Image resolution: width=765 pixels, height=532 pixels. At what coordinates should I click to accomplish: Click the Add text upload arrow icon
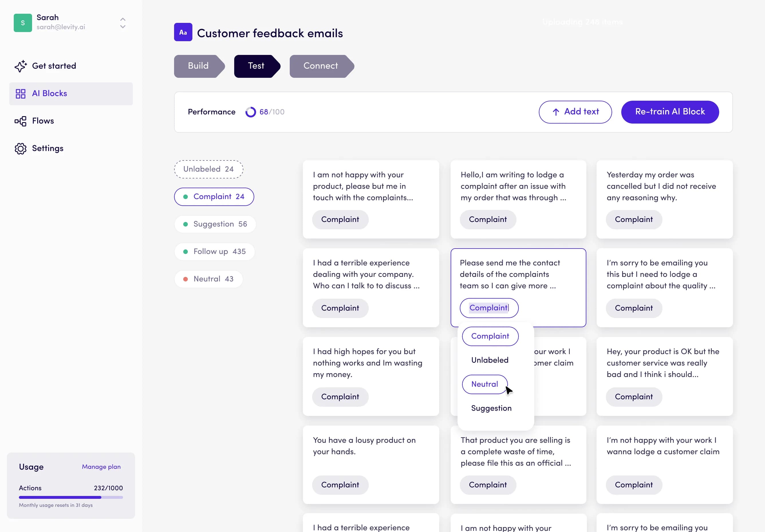555,112
